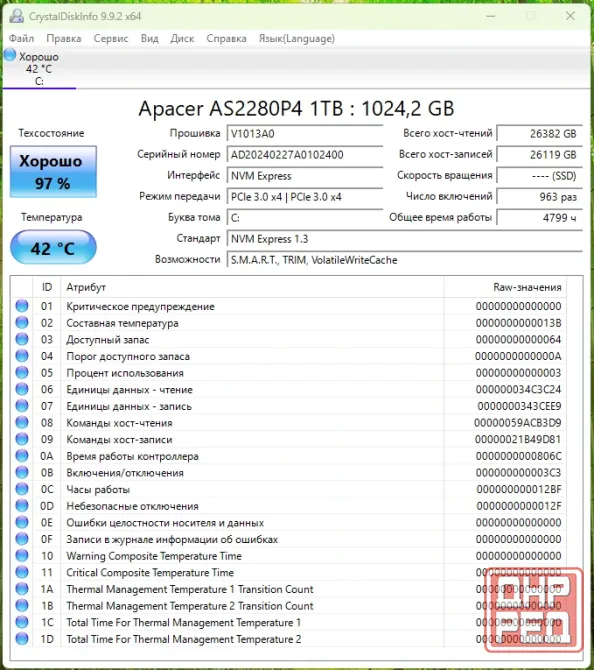The image size is (594, 670).
Task: Click the status orb for Небезопасные отключения row
Action: 22,506
